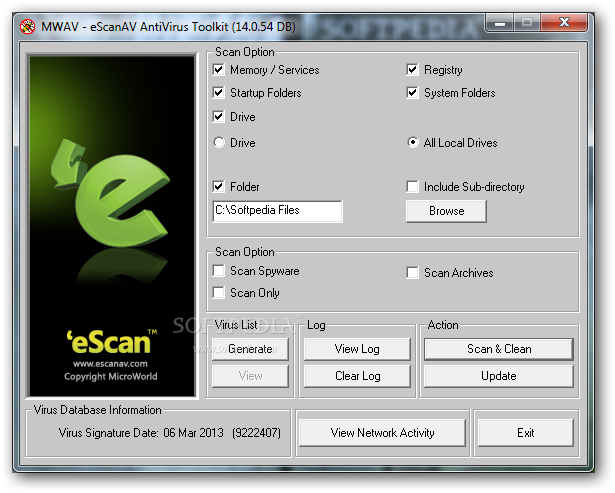Enable the Scan Archives checkbox

(x=412, y=273)
